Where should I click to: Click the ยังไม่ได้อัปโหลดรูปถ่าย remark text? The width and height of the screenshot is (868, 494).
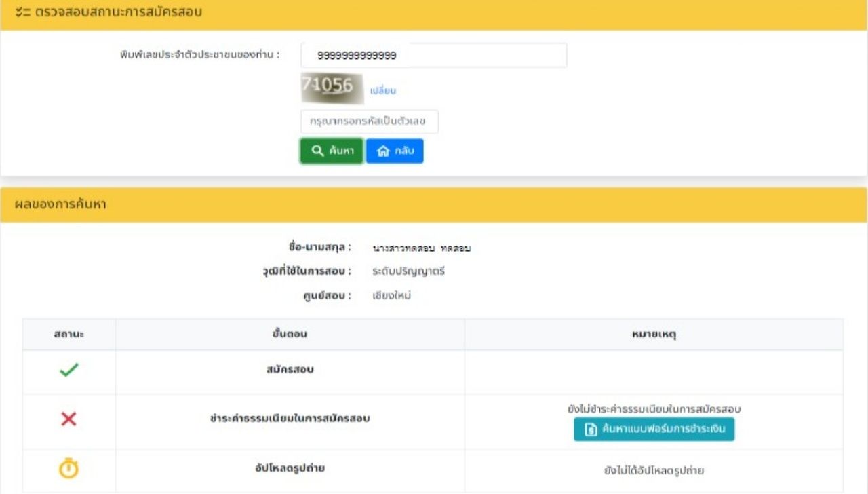click(x=654, y=470)
